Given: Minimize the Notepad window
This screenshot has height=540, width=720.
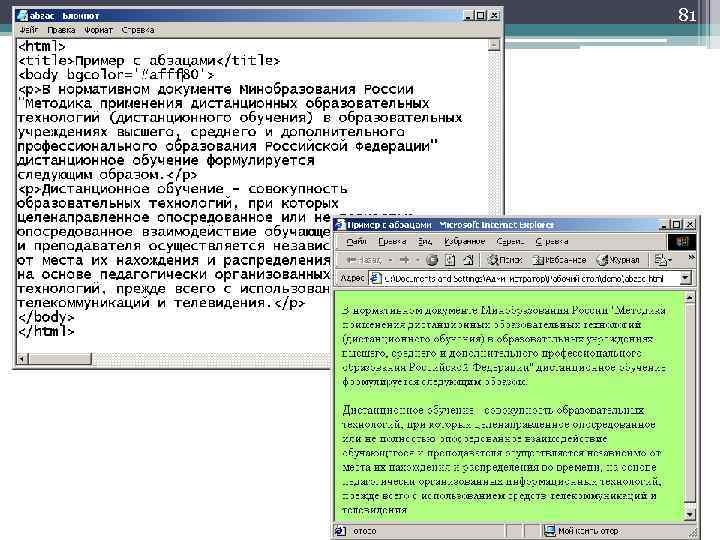Looking at the screenshot, I should pyautogui.click(x=468, y=16).
